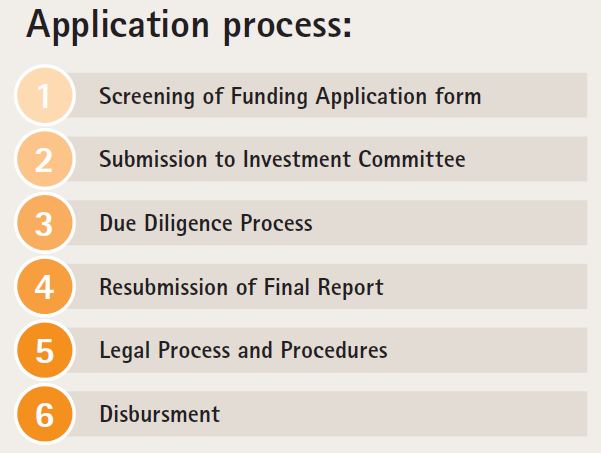601x453 pixels.
Task: Click the empty bar area beside Disbursment
Action: (402, 414)
